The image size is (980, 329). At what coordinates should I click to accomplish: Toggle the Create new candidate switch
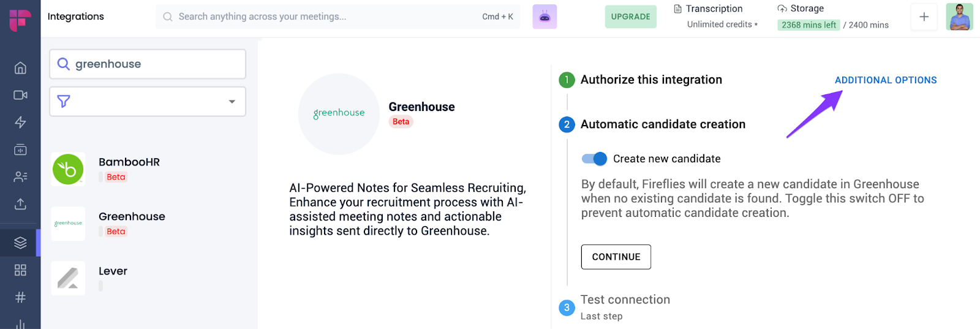(594, 159)
